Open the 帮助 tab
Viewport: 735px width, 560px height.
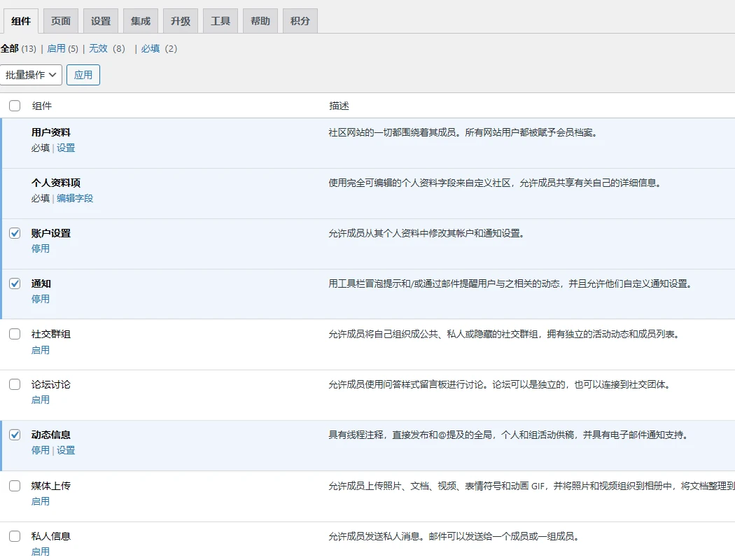pos(260,20)
